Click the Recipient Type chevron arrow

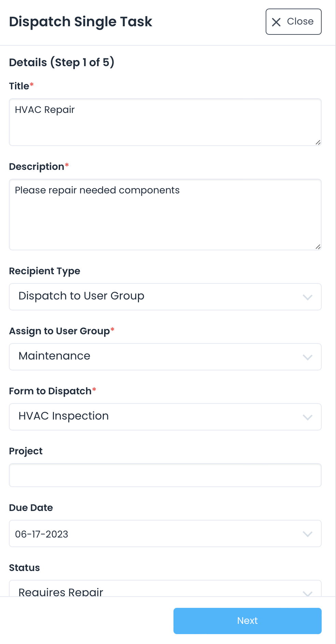coord(307,297)
